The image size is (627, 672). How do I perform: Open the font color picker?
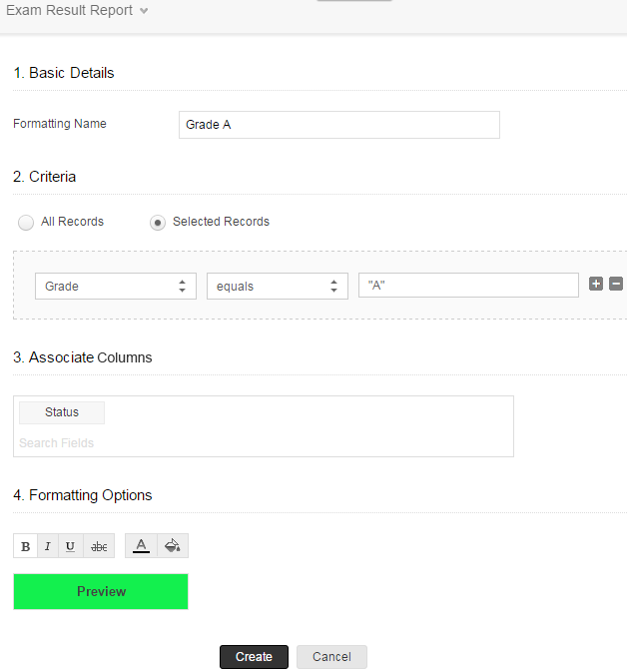[x=142, y=546]
